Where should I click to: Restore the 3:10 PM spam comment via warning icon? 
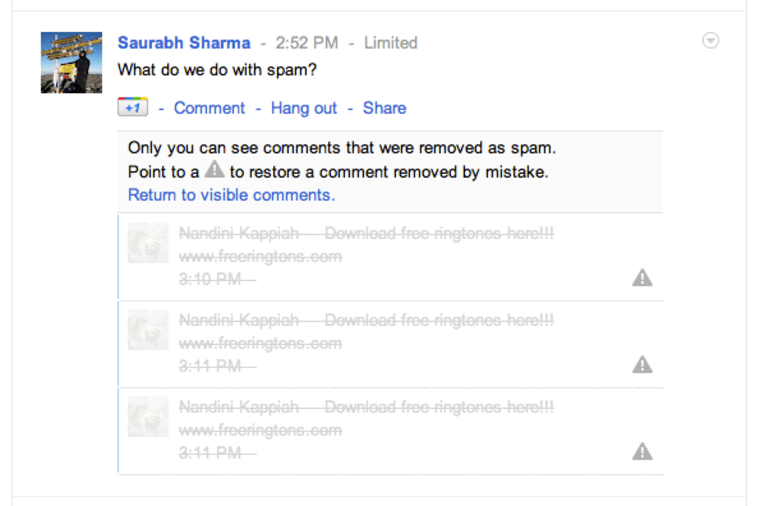click(x=642, y=277)
